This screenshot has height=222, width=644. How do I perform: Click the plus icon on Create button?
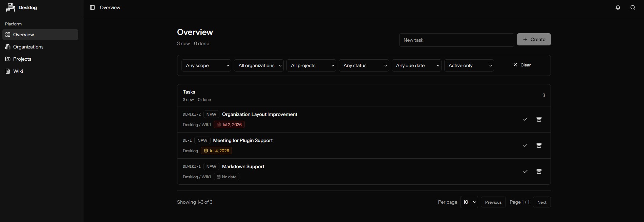525,39
